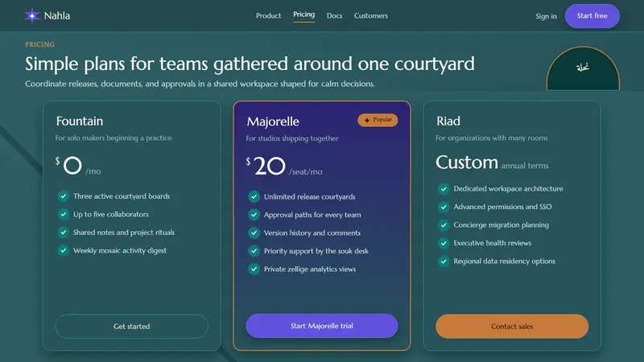Click checkmark beside Unlimited release courtyards

[x=254, y=196]
